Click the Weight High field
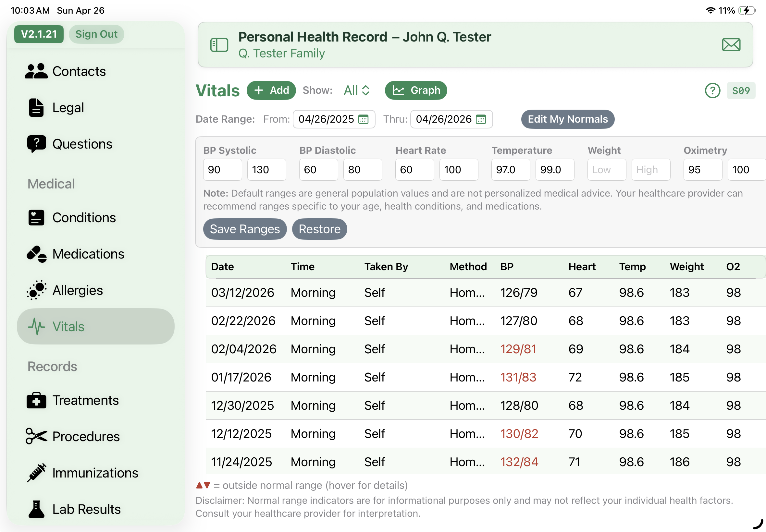Image resolution: width=766 pixels, height=532 pixels. tap(651, 170)
